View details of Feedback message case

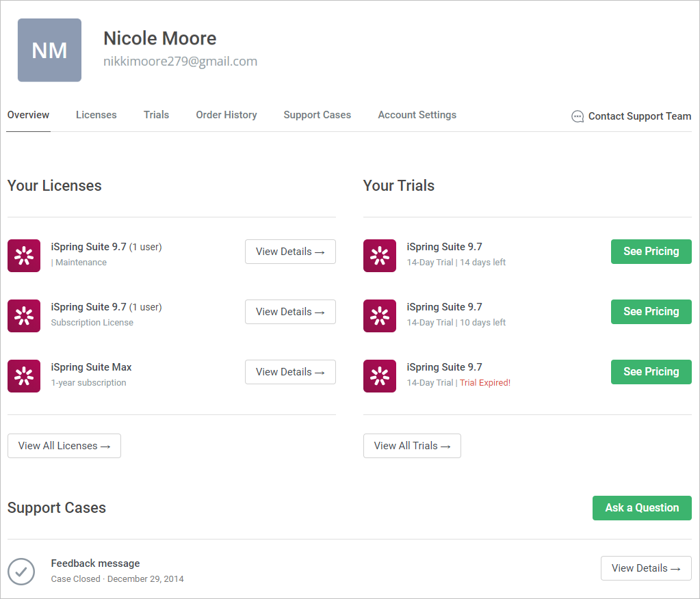pyautogui.click(x=646, y=568)
